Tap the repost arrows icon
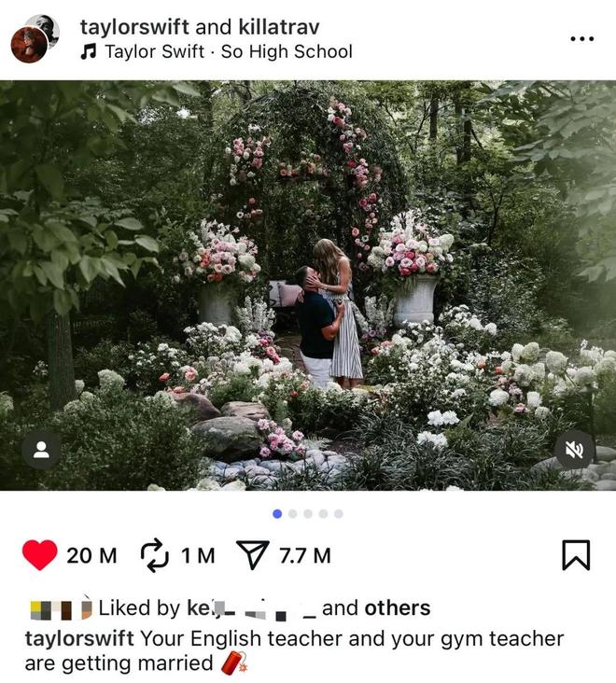Image resolution: width=616 pixels, height=683 pixels. point(154,555)
